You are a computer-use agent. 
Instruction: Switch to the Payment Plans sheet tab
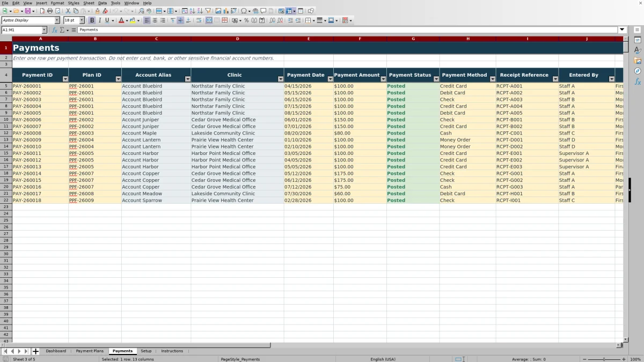click(x=90, y=351)
